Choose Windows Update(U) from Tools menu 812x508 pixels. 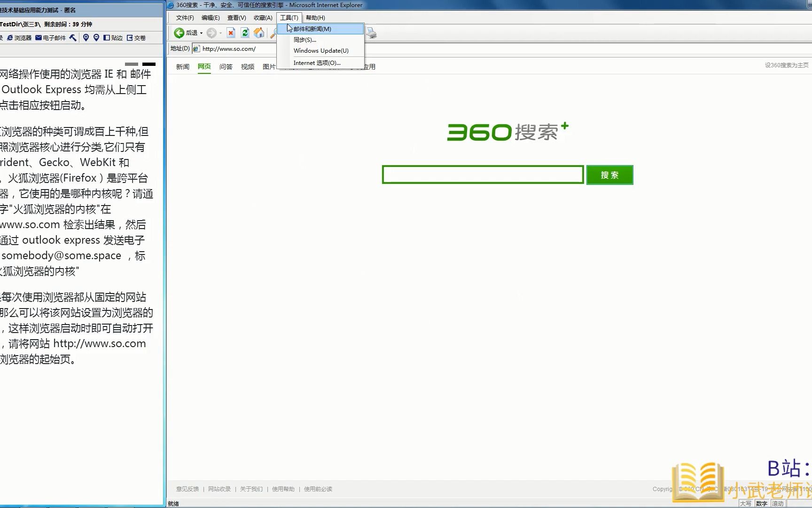[x=320, y=51]
